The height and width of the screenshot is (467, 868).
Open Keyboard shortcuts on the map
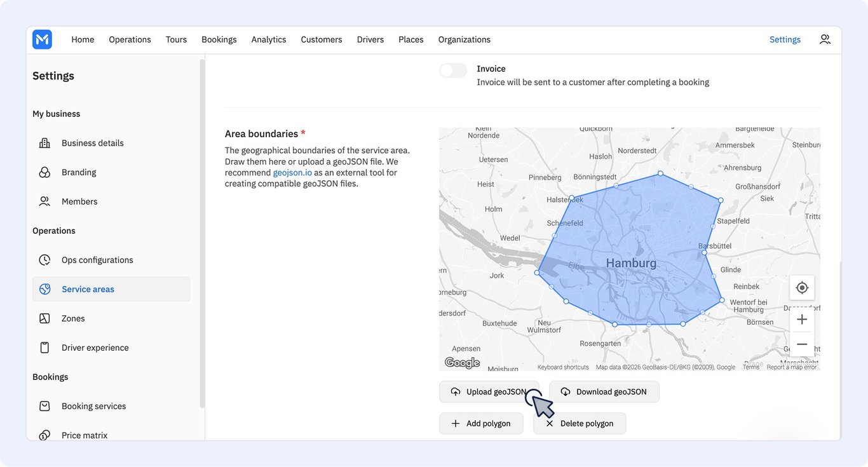[563, 367]
